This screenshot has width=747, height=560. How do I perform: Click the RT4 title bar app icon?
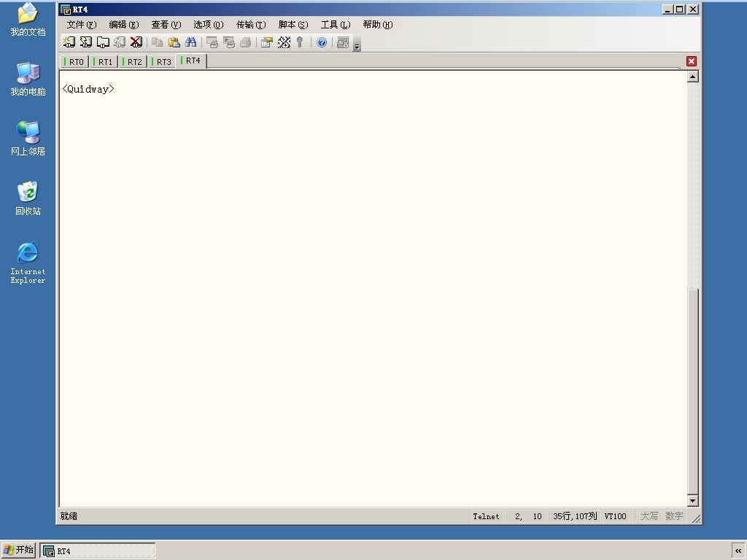[66, 9]
